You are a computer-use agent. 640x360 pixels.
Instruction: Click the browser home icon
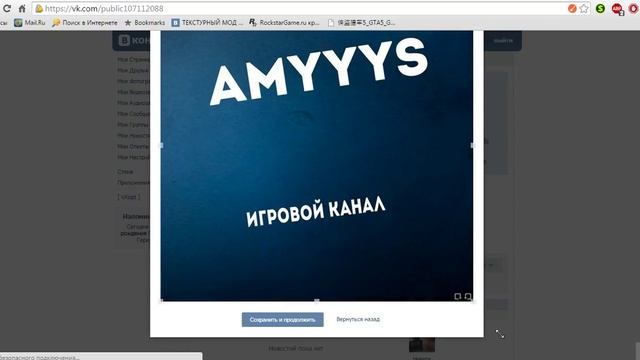22,8
